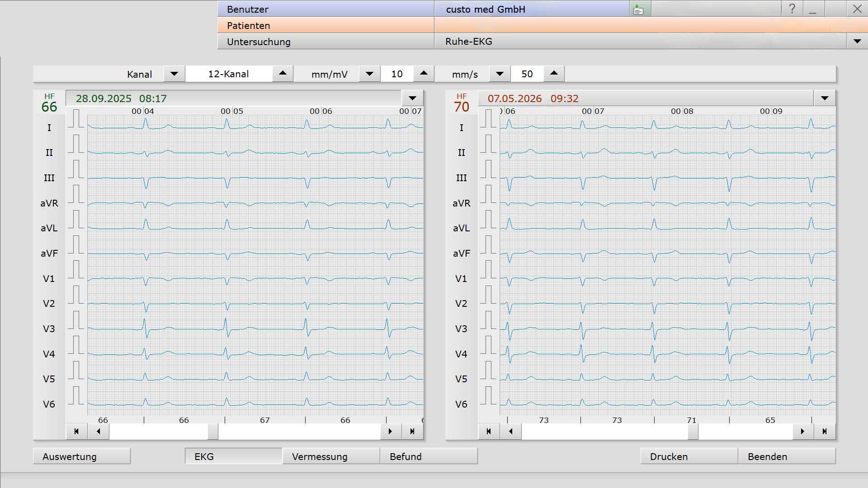Switch to the Befund tab
The image size is (868, 488).
click(429, 456)
